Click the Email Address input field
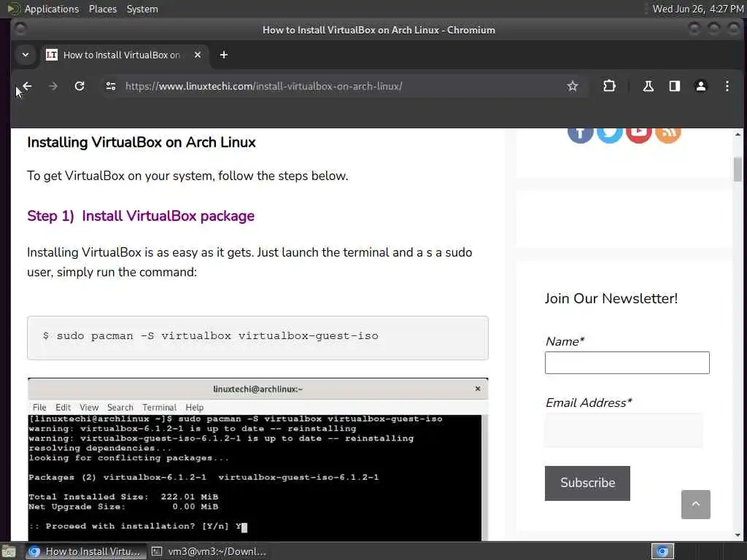Screen dimensions: 747x560 (624, 430)
